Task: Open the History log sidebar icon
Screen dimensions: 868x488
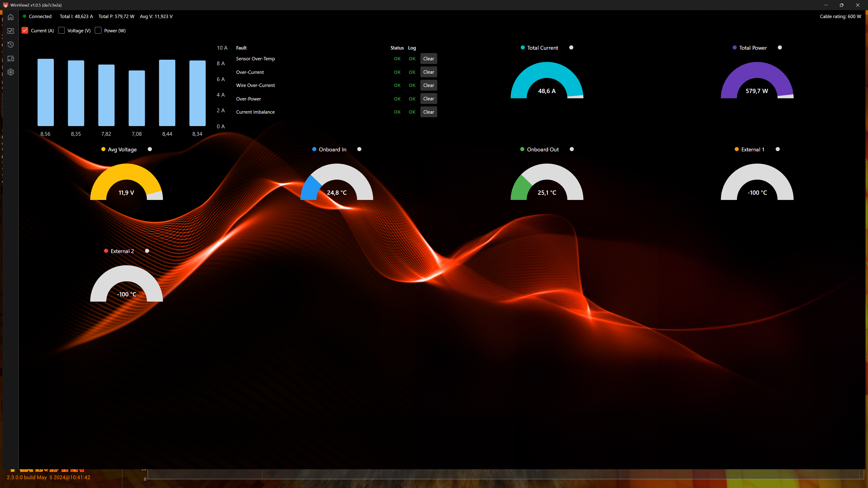Action: (10, 45)
